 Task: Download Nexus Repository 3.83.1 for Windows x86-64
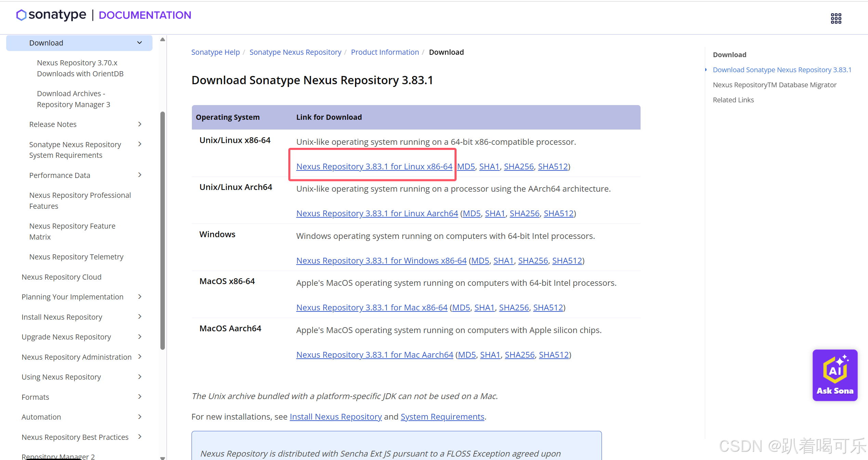(x=381, y=260)
